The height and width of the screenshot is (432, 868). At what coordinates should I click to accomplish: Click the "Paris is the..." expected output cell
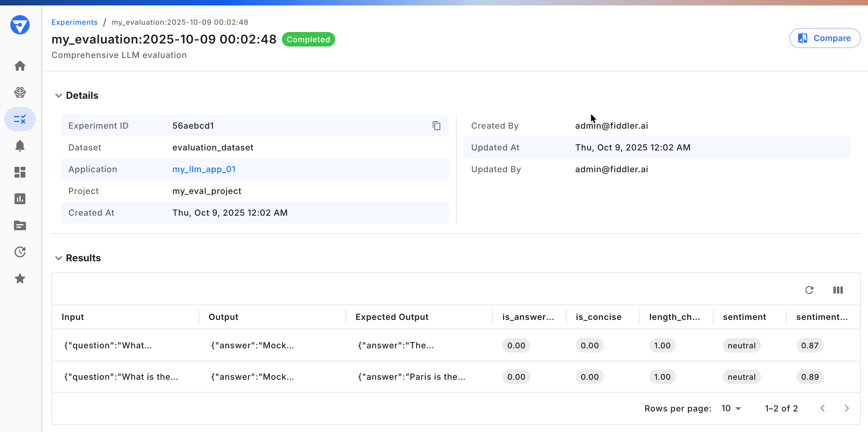pyautogui.click(x=411, y=377)
